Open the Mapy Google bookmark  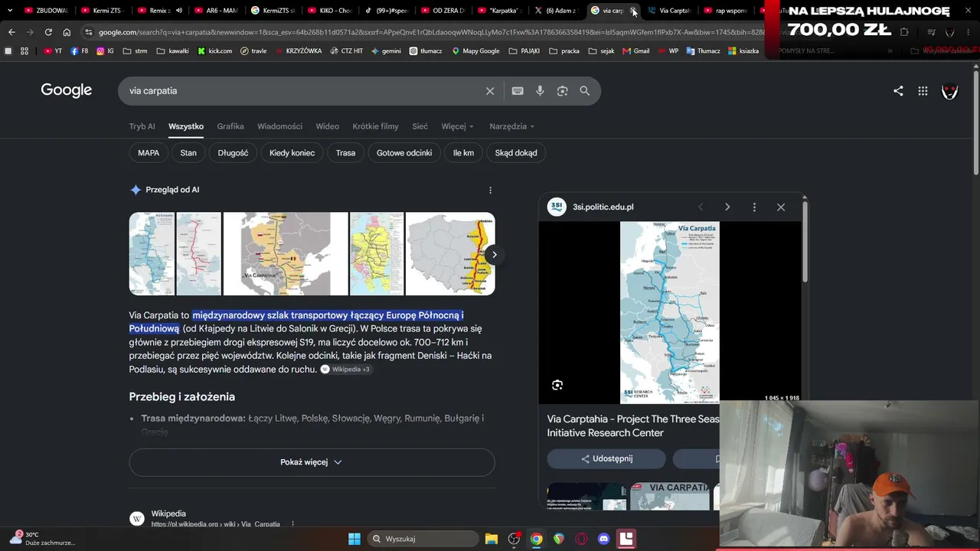coord(475,51)
